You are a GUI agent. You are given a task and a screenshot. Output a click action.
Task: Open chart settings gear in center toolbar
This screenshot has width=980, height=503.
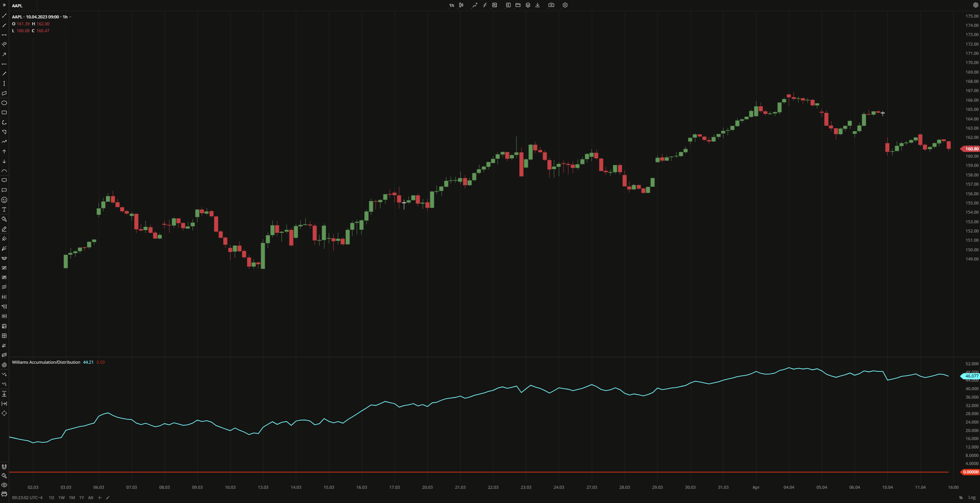coord(565,5)
